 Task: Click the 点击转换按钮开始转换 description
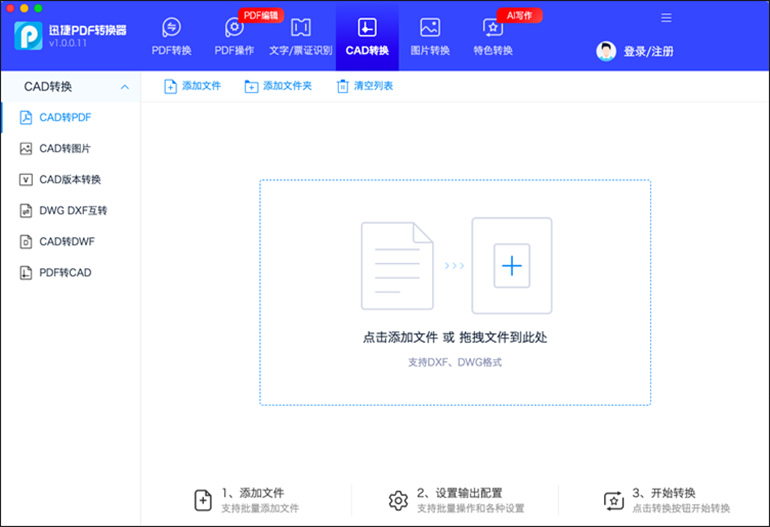pyautogui.click(x=681, y=508)
